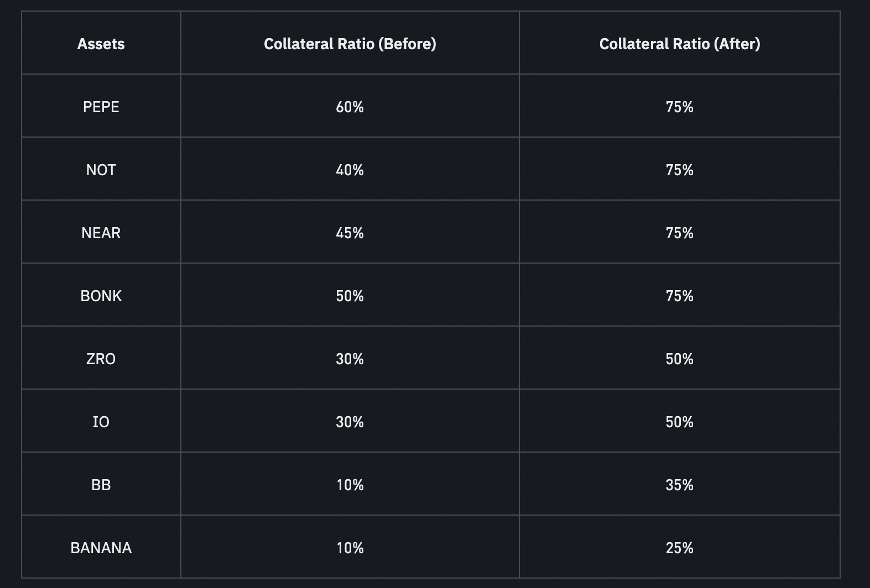Screen dimensions: 870x588
Task: Select the NEAR asset name
Action: [101, 233]
